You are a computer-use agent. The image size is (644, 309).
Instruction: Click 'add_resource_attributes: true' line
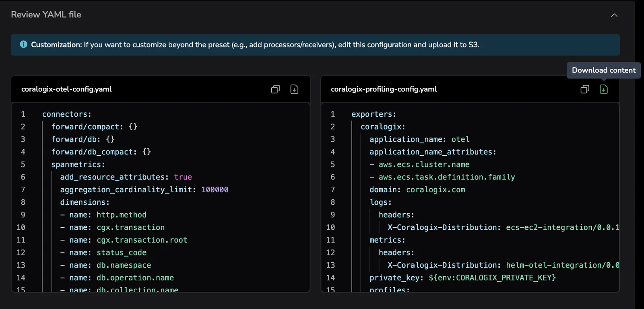click(126, 177)
